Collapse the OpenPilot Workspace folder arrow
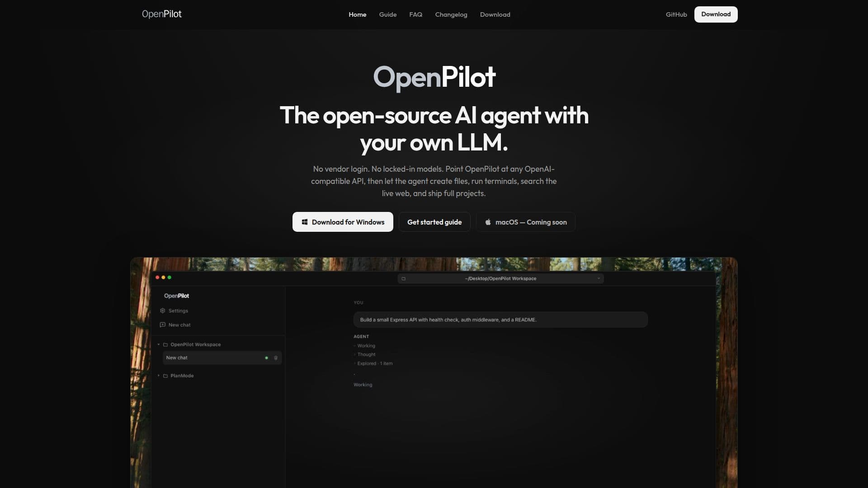Image resolution: width=868 pixels, height=488 pixels. 158,344
